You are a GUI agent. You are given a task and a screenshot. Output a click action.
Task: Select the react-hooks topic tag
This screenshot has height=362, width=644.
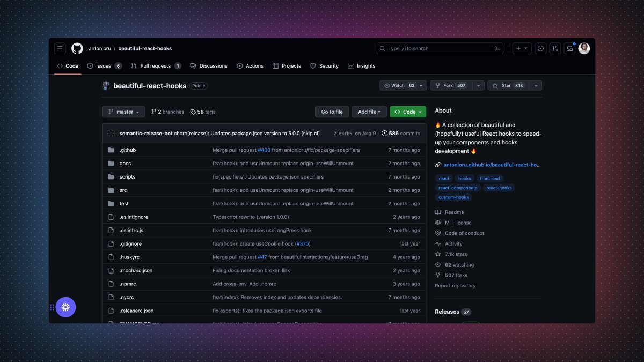pyautogui.click(x=499, y=188)
